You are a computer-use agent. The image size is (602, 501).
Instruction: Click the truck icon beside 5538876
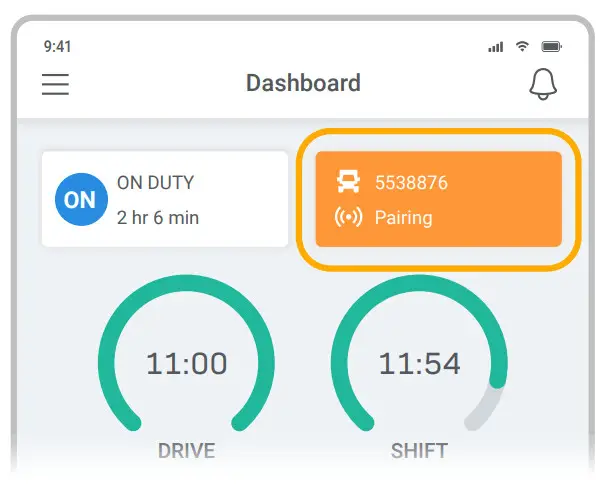[x=348, y=182]
